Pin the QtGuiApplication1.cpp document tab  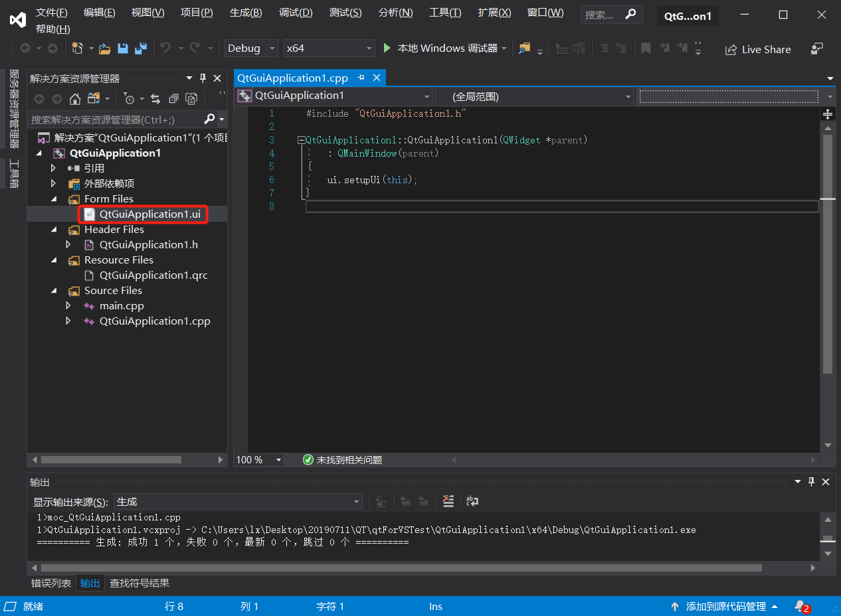click(x=361, y=78)
